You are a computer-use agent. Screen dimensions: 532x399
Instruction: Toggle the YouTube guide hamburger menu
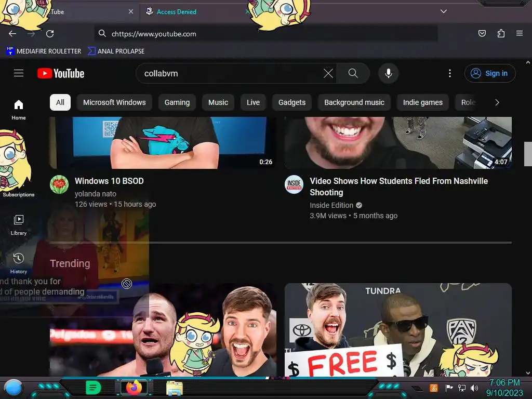[19, 73]
